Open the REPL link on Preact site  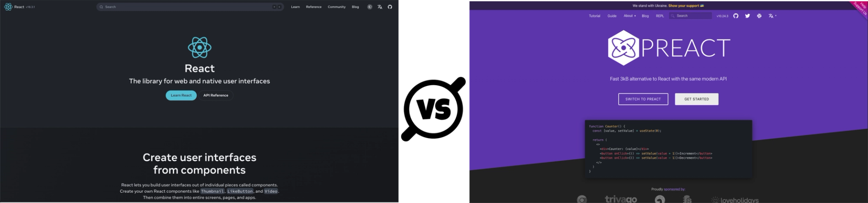tap(660, 16)
